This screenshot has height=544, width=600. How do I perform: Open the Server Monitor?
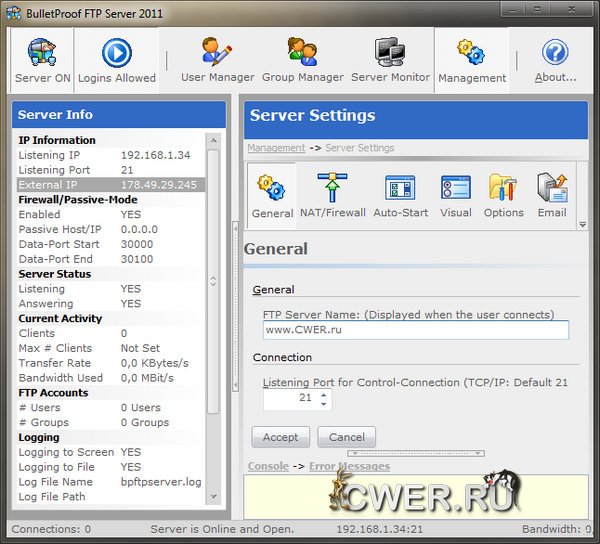390,60
